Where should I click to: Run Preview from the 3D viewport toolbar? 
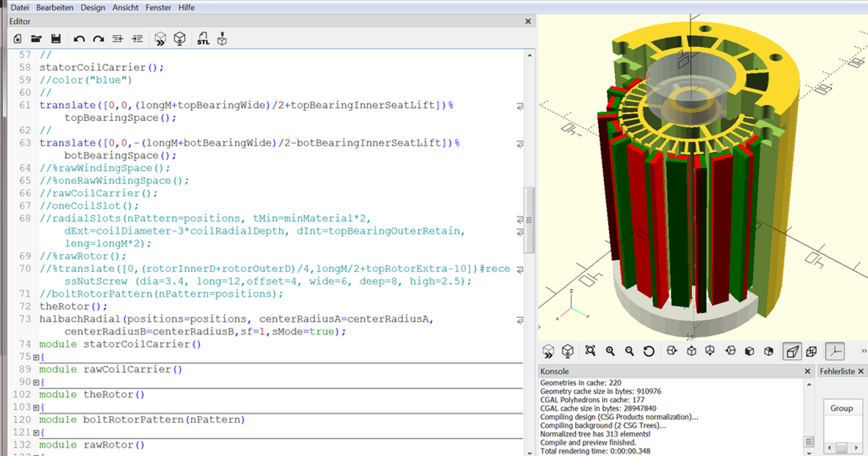[x=548, y=351]
